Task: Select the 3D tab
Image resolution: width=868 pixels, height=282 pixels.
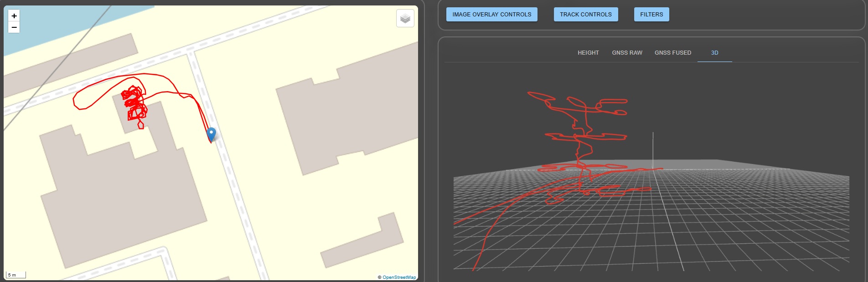Action: (714, 53)
